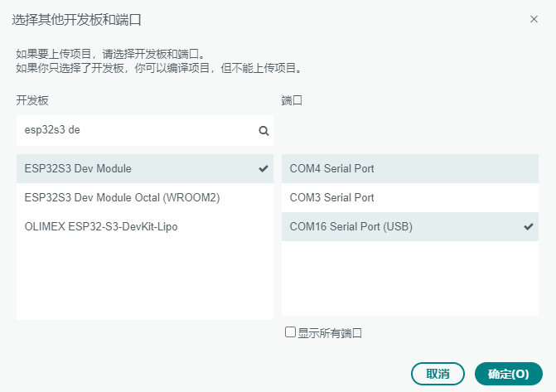
Task: Click the search magnifier icon
Action: tap(263, 130)
